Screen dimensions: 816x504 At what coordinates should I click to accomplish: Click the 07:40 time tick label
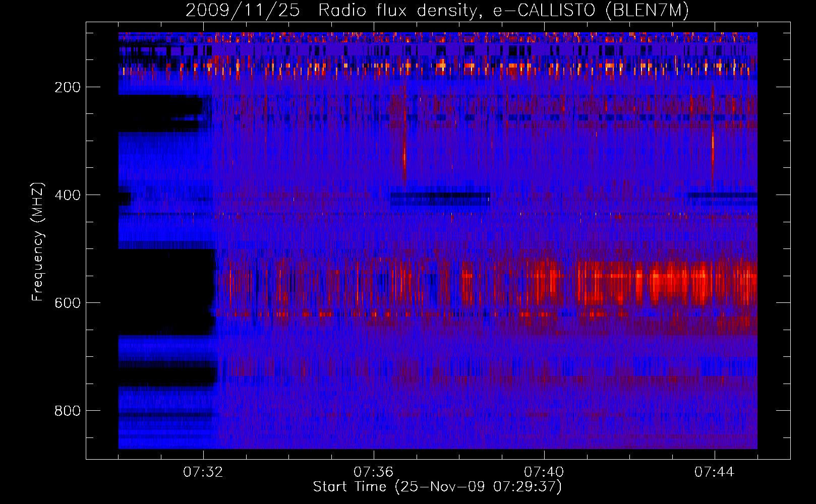click(x=544, y=472)
